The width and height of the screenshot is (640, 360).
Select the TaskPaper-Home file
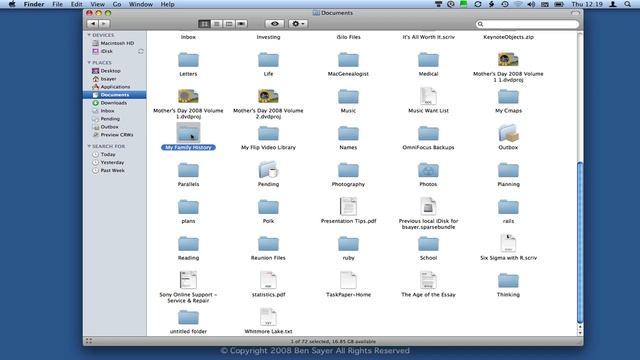pyautogui.click(x=348, y=280)
